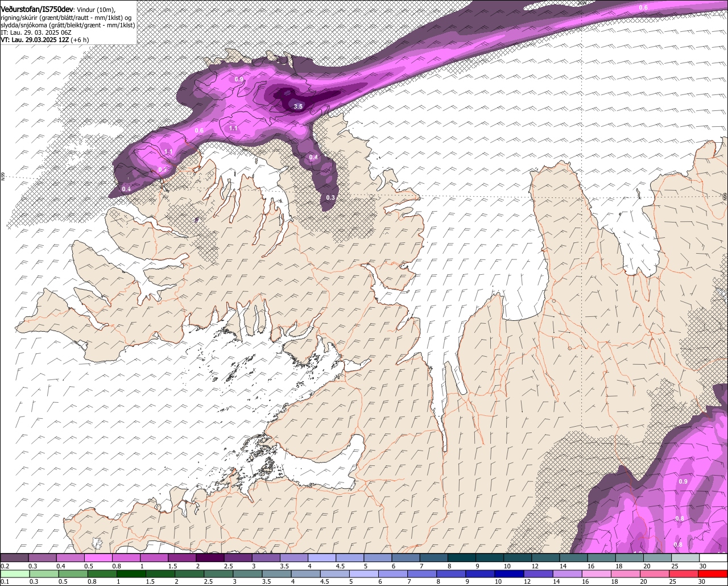
Task: Pick the top-row legend swatch starting at 10
Action: tap(518, 558)
